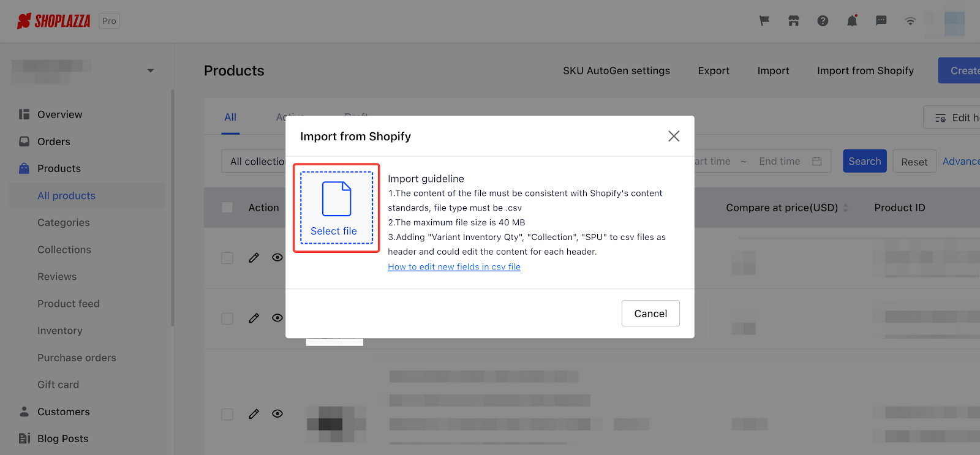Click the blue Create button

coord(959,70)
